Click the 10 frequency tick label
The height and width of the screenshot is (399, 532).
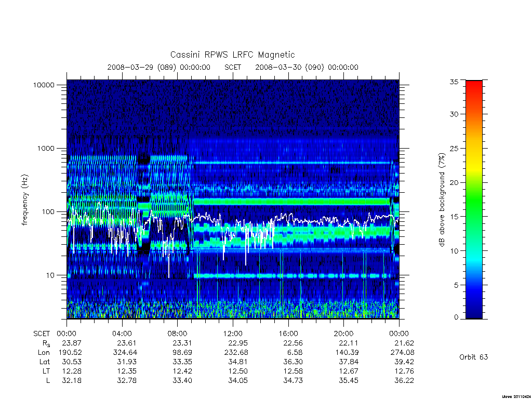tap(50, 275)
